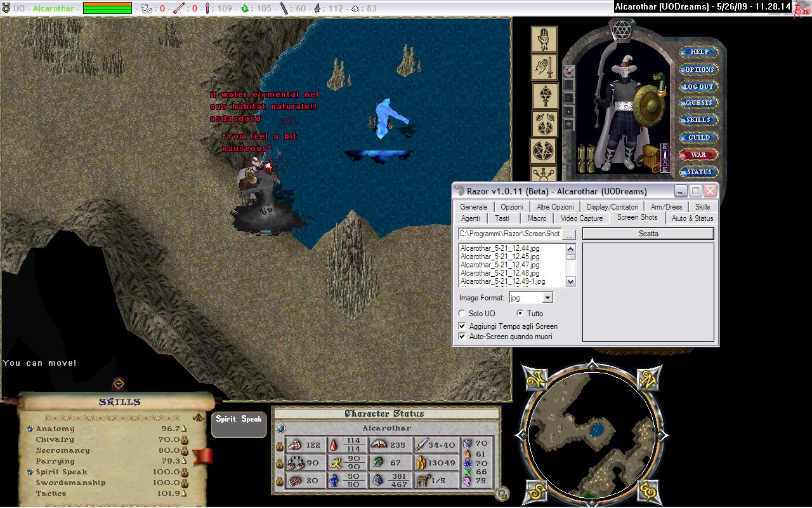Switch to the Generale tab

coord(474,206)
